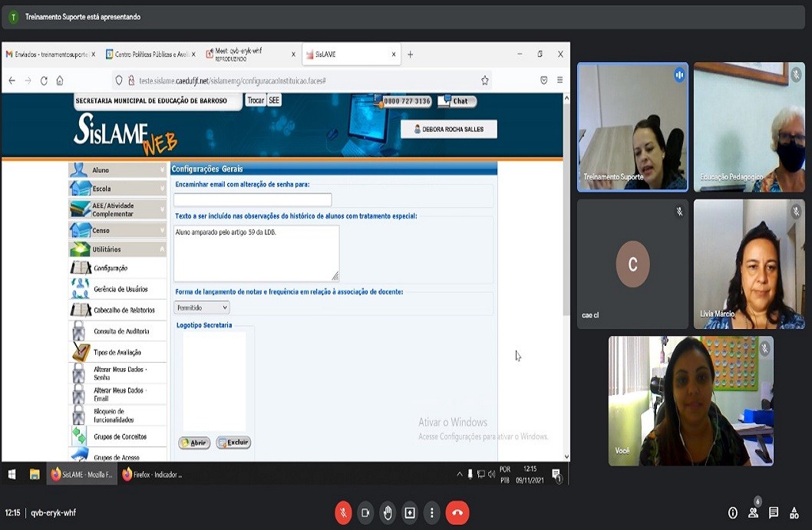812x530 pixels.
Task: Open the SisLAME header Chat button
Action: [457, 101]
